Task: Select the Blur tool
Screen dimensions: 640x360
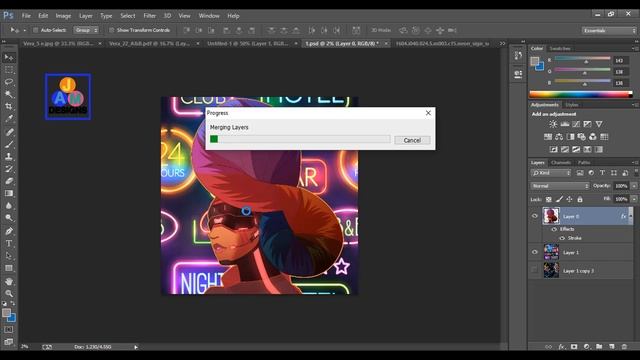Action: point(9,206)
